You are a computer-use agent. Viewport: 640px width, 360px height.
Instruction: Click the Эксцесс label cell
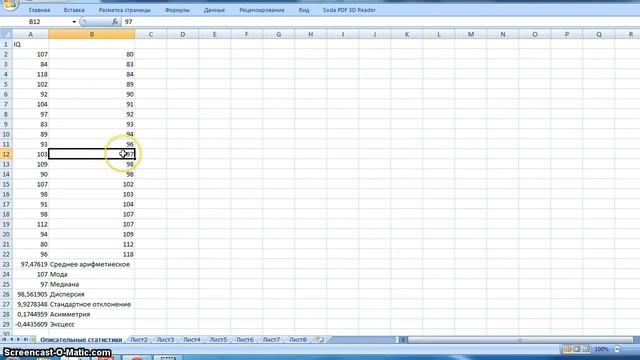(x=91, y=324)
